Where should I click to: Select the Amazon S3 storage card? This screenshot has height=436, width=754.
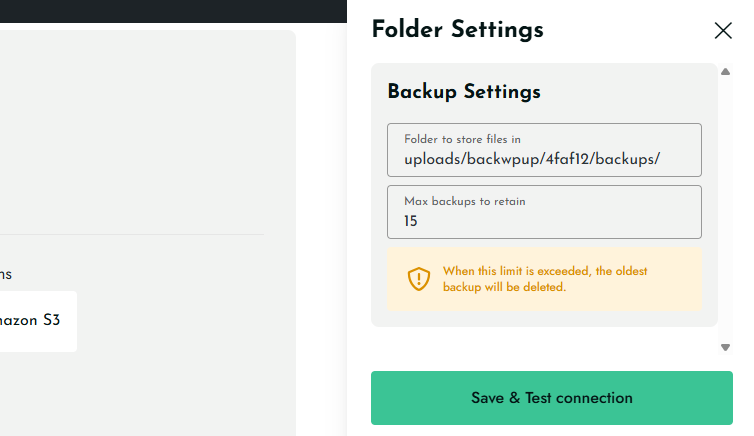[38, 321]
